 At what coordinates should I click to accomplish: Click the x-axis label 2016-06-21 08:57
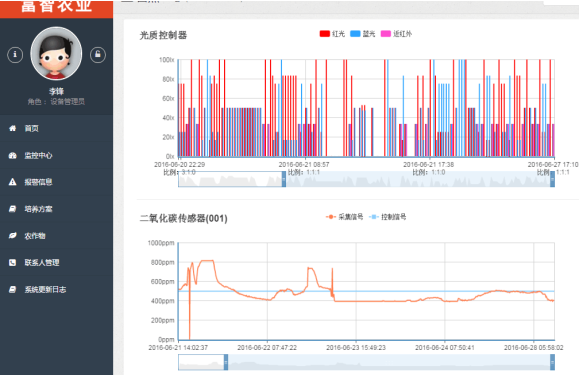click(304, 164)
